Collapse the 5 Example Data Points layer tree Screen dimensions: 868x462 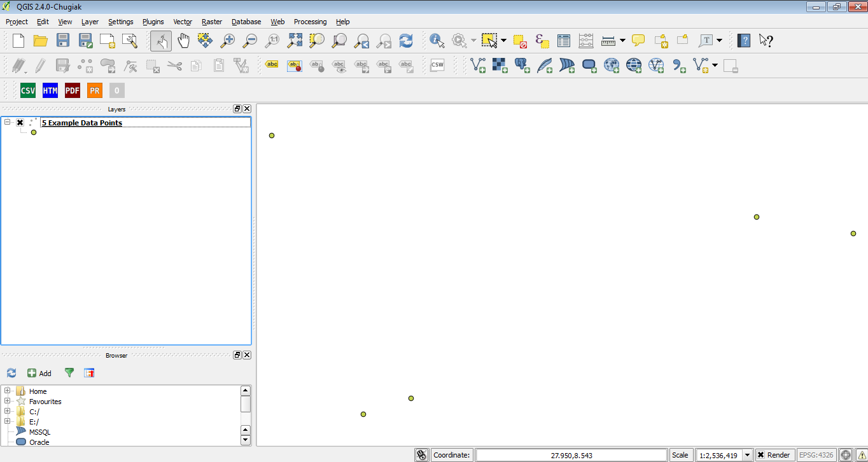point(8,122)
